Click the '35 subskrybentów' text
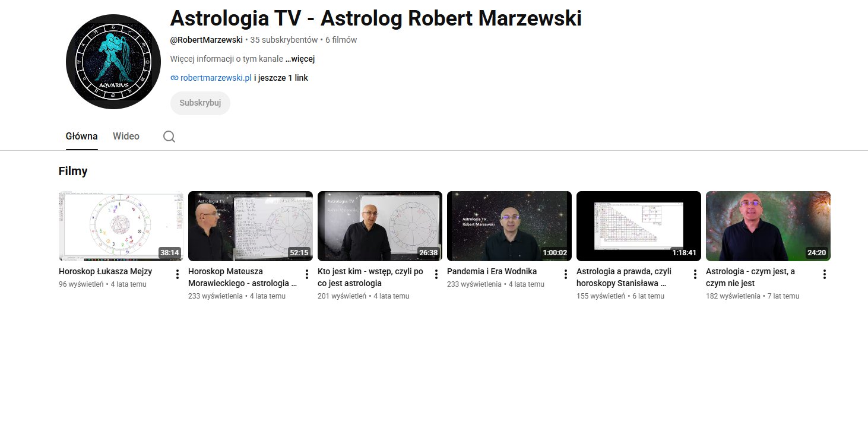The height and width of the screenshot is (425, 868). coord(284,40)
